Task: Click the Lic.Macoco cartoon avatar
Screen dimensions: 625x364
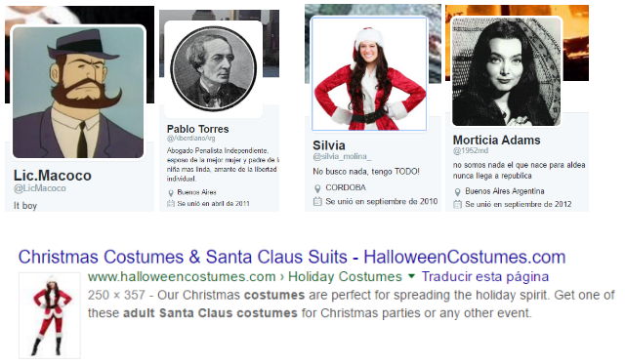Action: 78,92
